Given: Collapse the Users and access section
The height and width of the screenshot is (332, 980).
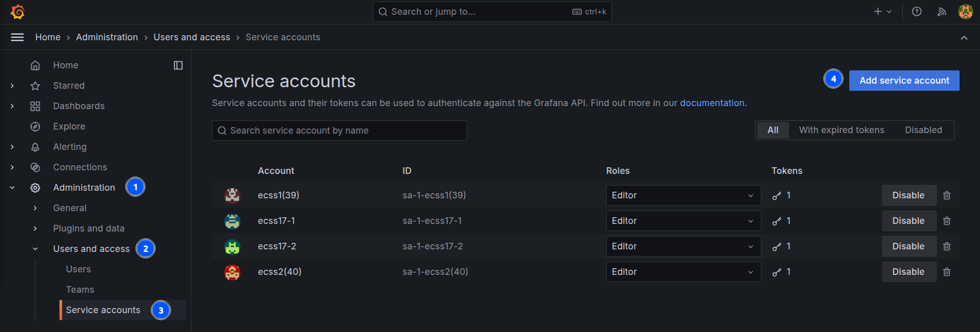Looking at the screenshot, I should click(x=35, y=249).
